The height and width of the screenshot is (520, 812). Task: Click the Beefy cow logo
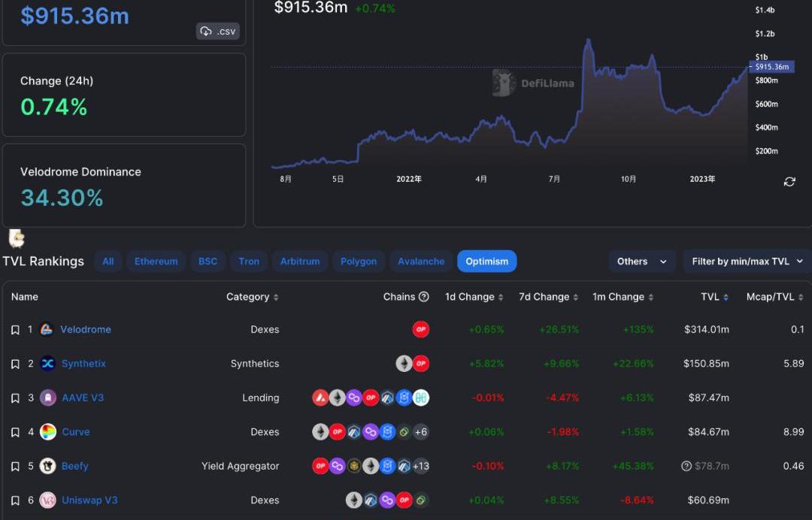(x=47, y=466)
